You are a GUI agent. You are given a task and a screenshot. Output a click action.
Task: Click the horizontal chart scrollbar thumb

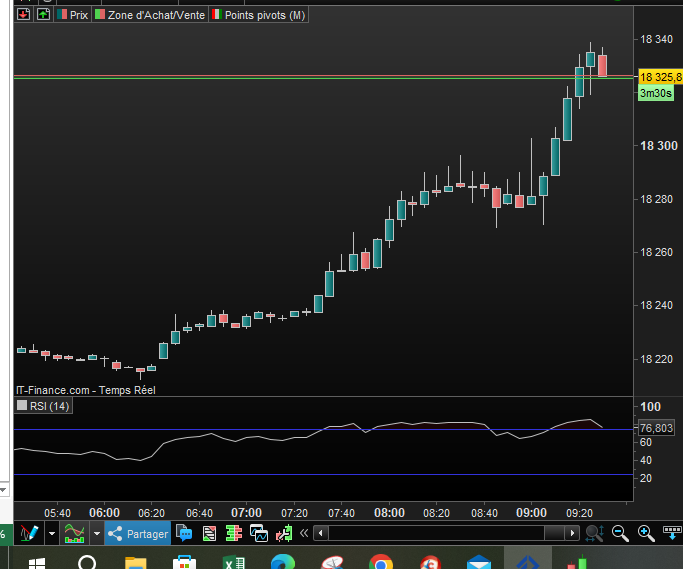tap(555, 533)
